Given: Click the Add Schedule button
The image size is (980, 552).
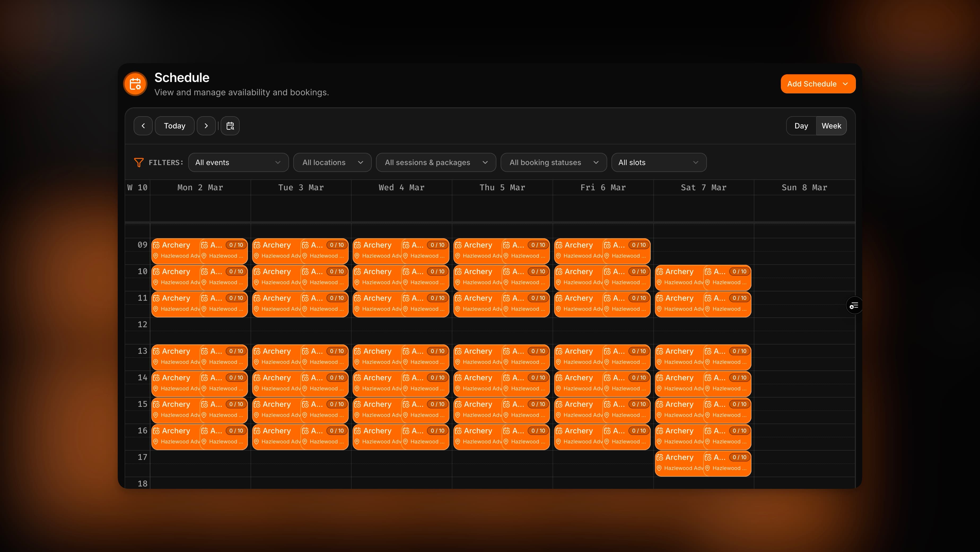Looking at the screenshot, I should (818, 83).
